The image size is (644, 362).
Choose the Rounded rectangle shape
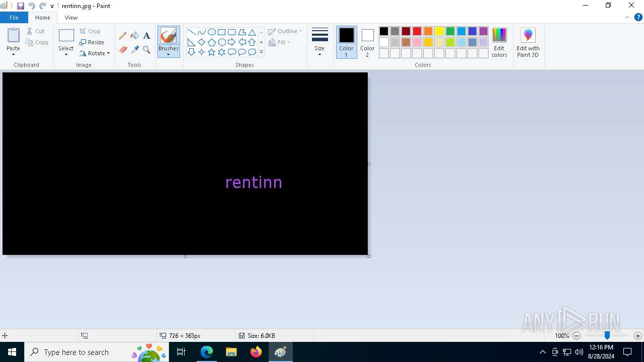[231, 32]
